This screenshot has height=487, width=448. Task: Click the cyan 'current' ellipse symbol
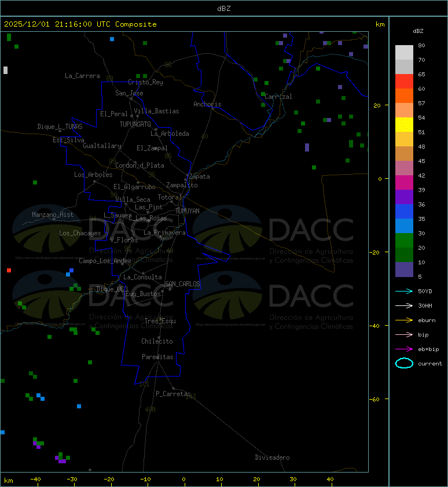[404, 363]
